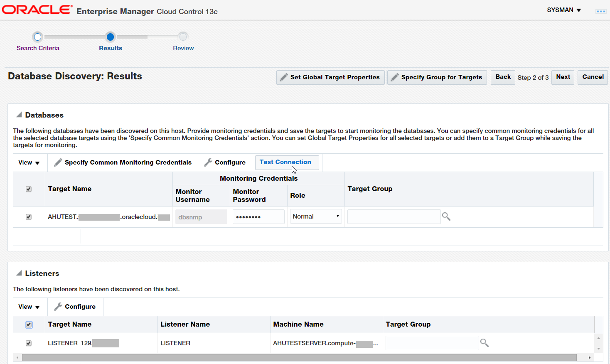The image size is (610, 364).
Task: Click the wrench icon of Listeners Configure
Action: tap(58, 307)
